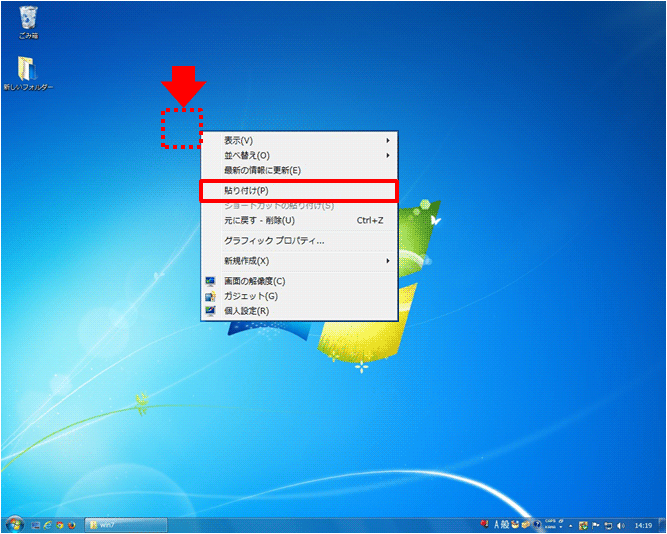Click the show desktop strip after clock
Screen dimensions: 667x534
pos(661,525)
